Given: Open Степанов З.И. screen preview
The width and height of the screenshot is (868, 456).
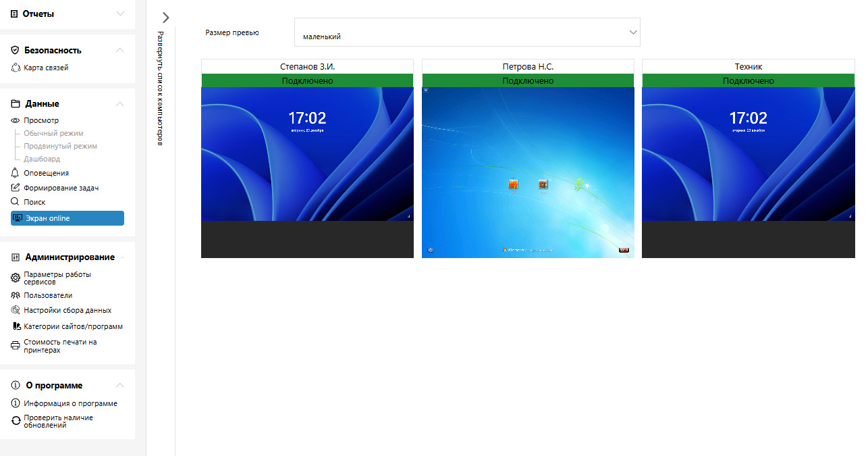Looking at the screenshot, I should click(x=307, y=154).
